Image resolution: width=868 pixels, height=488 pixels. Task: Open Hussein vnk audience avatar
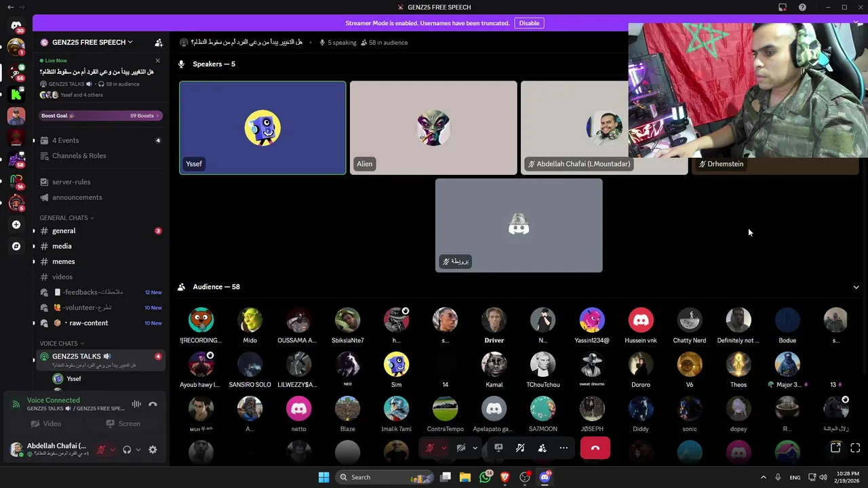(x=641, y=320)
